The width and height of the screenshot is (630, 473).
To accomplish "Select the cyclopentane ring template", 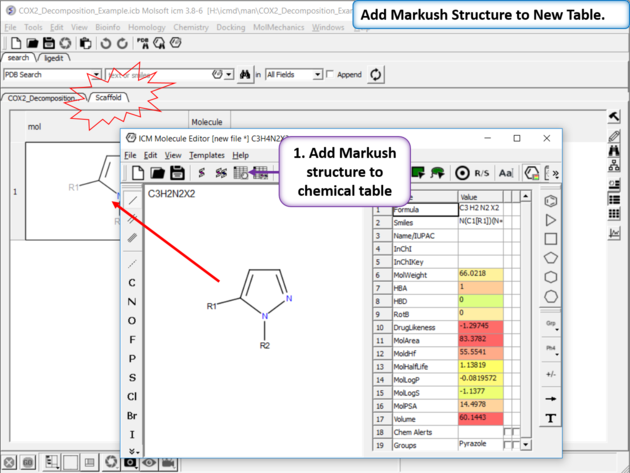I will [551, 258].
